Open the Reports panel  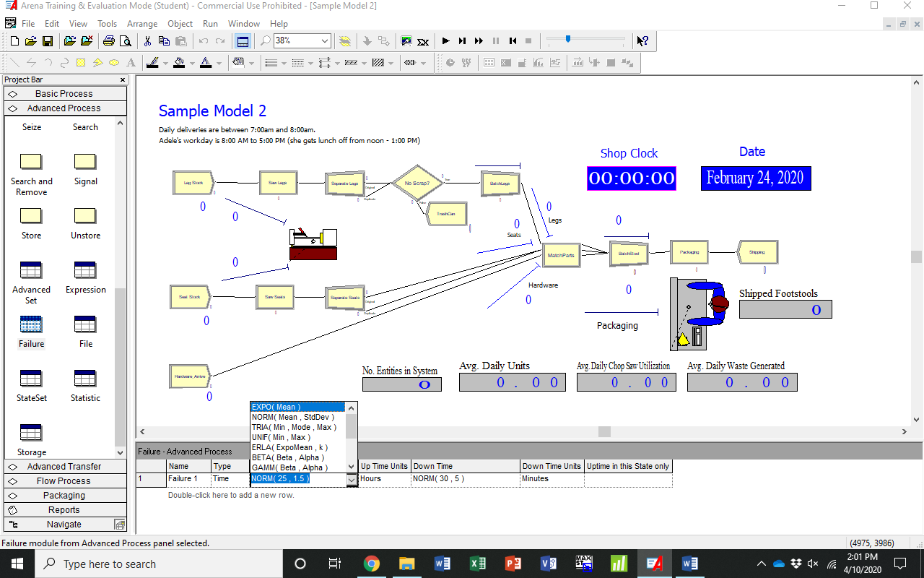pos(65,510)
